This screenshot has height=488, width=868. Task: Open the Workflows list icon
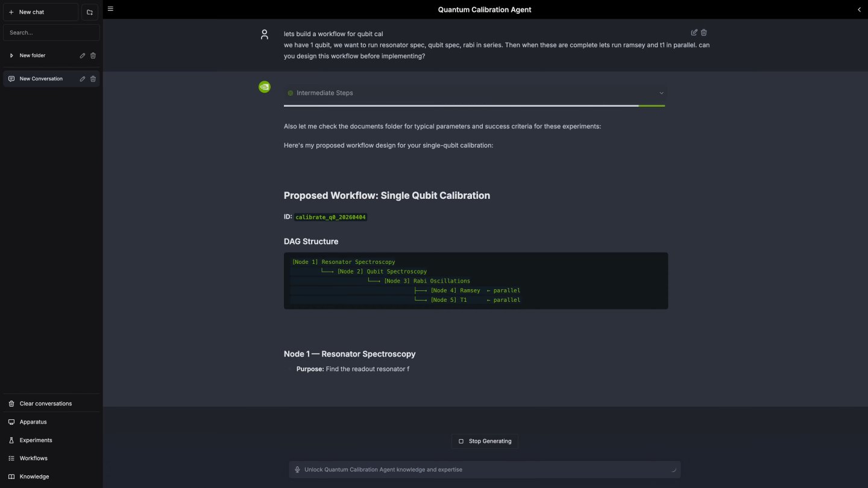[11, 458]
